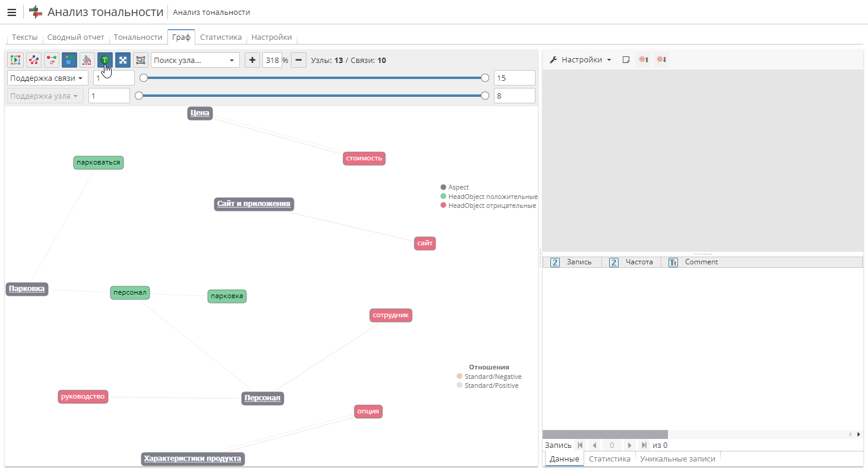
Task: Click the paint bucket fill icon
Action: tap(87, 60)
